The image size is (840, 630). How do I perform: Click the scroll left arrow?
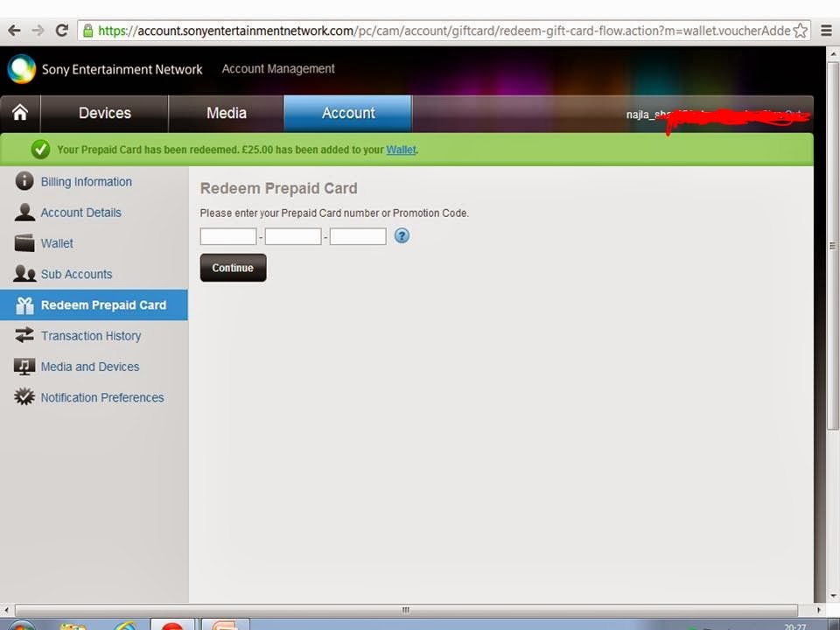click(x=5, y=610)
